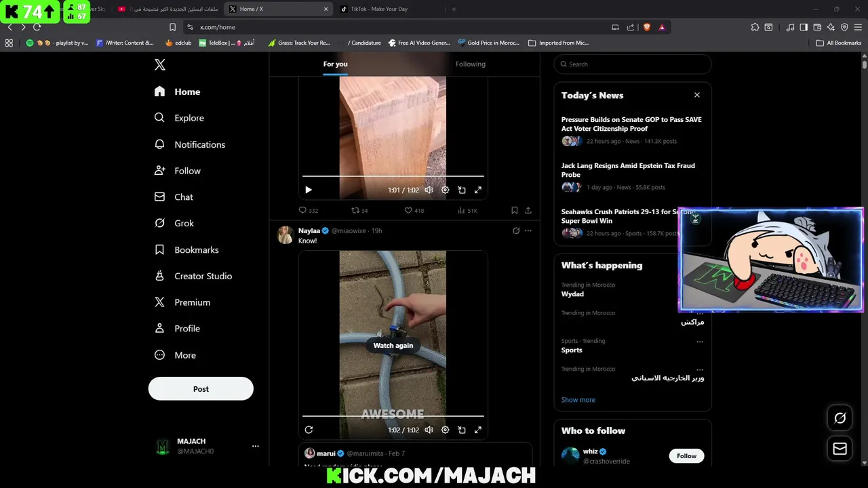The image size is (868, 488).
Task: Reload the page in the browser
Action: pyautogui.click(x=37, y=27)
